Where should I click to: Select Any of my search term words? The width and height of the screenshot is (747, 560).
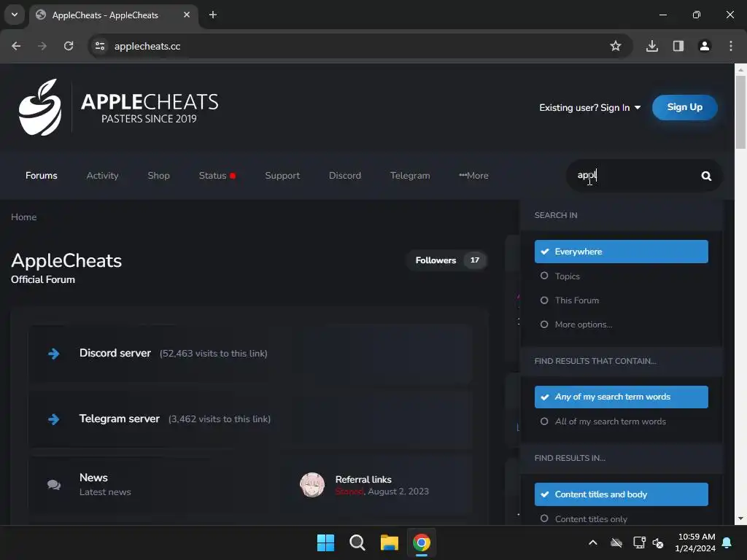pos(622,397)
